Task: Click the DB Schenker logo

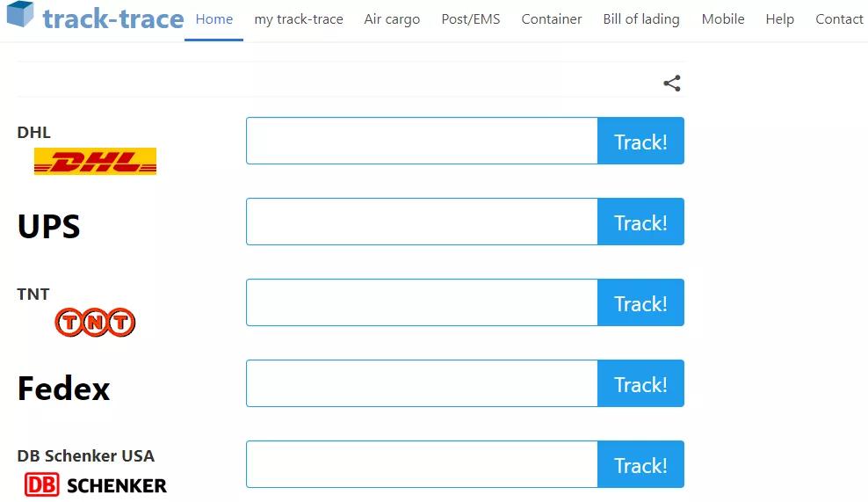Action: click(x=95, y=484)
